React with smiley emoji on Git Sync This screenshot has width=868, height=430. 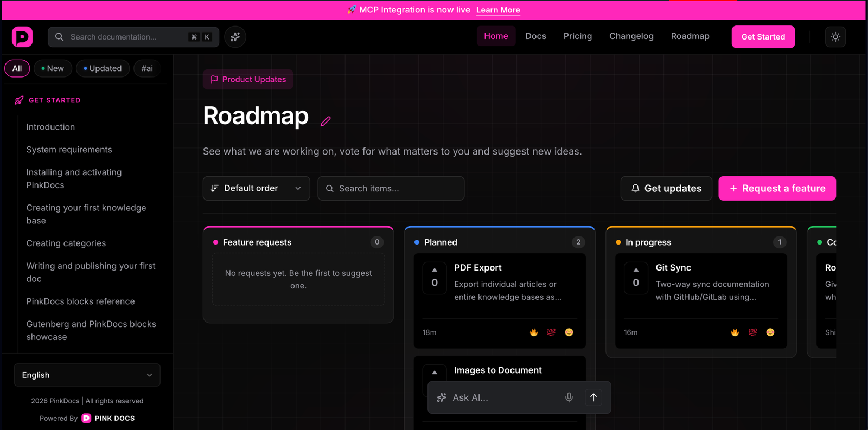click(770, 332)
